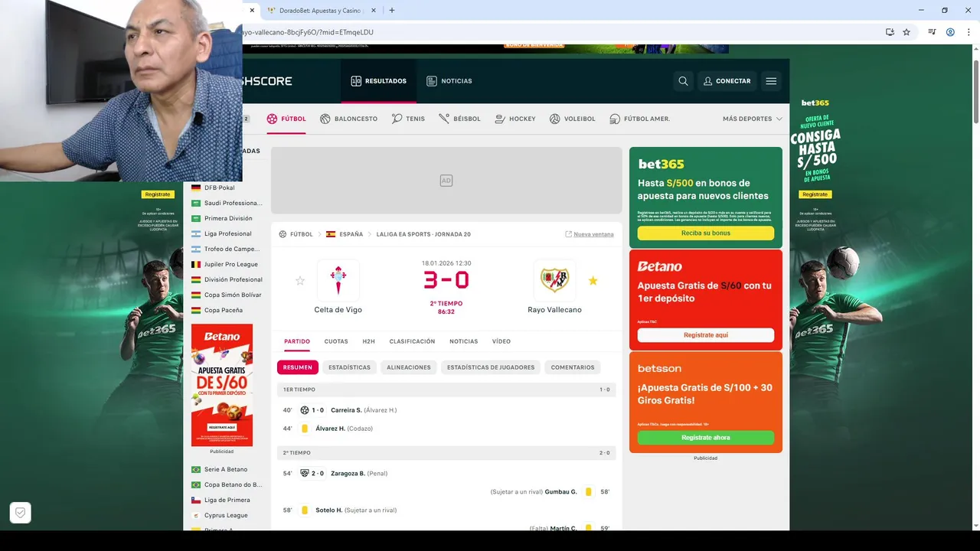
Task: Switch to the H2H tab
Action: pyautogui.click(x=368, y=341)
